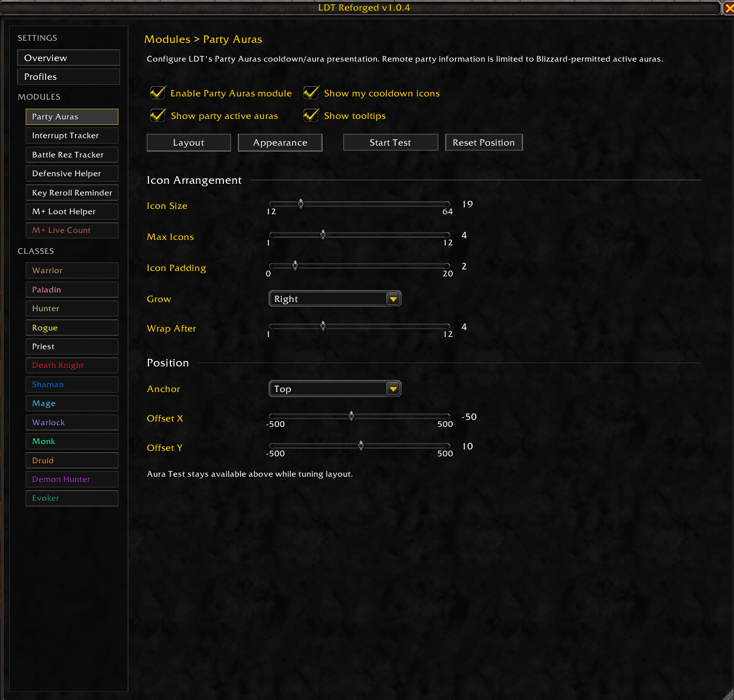Select the Warrior class page
The height and width of the screenshot is (700, 734).
coord(72,270)
